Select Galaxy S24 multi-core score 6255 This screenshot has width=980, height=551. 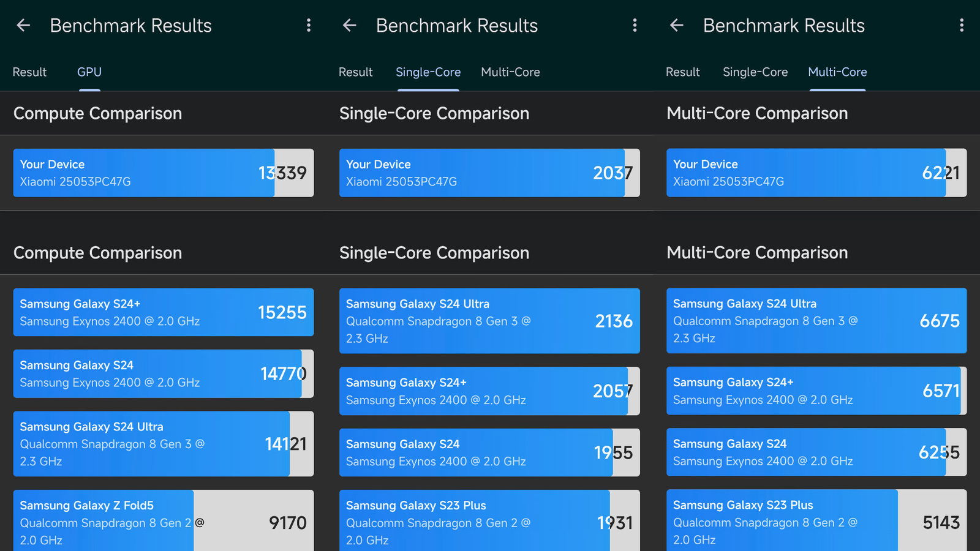816,452
